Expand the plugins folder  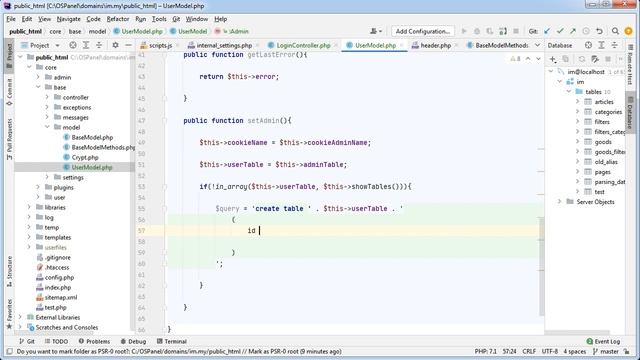pyautogui.click(x=38, y=187)
